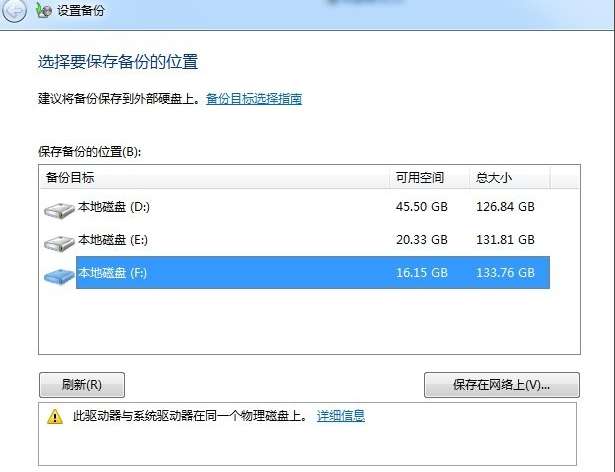This screenshot has height=472, width=615.
Task: Click the 设置备份 title icon
Action: 44,12
